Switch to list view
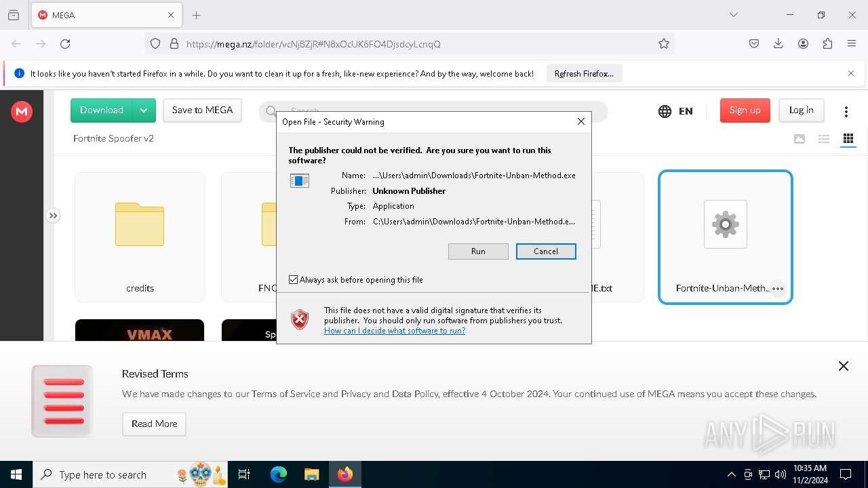 [824, 139]
